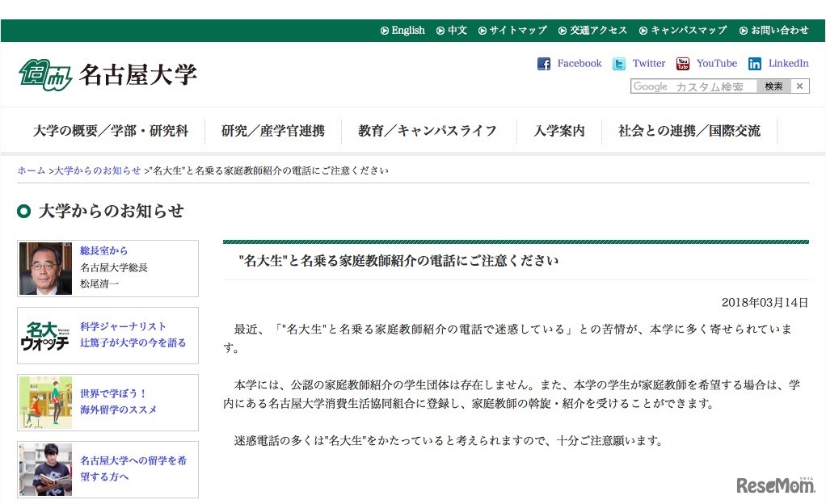Image resolution: width=826 pixels, height=504 pixels.
Task: Open the LinkedIn icon
Action: tap(755, 63)
